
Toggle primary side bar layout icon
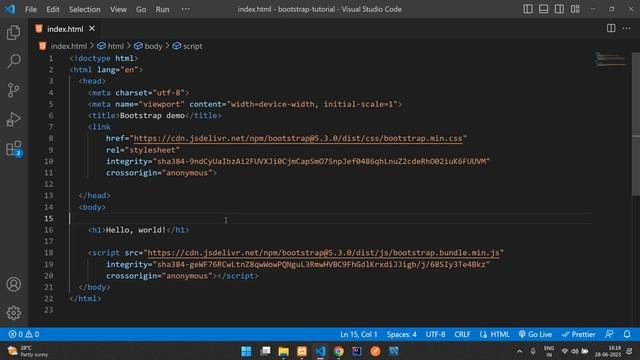pos(528,9)
